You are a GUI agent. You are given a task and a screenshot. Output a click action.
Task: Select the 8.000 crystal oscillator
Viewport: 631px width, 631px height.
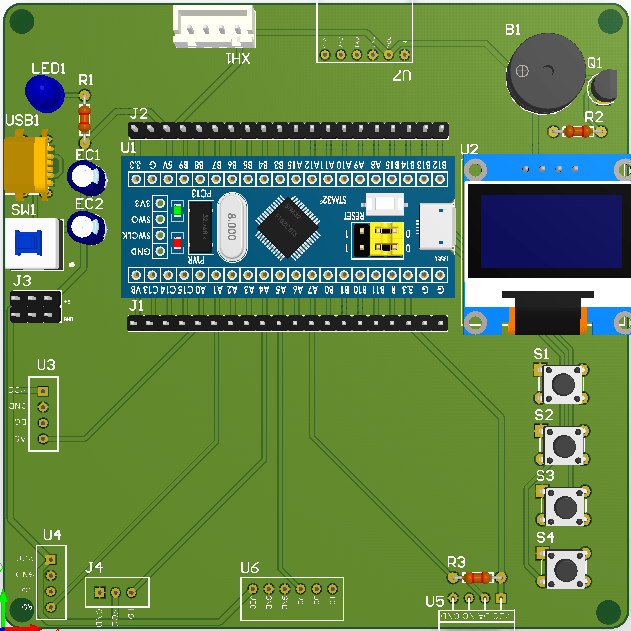[x=232, y=227]
